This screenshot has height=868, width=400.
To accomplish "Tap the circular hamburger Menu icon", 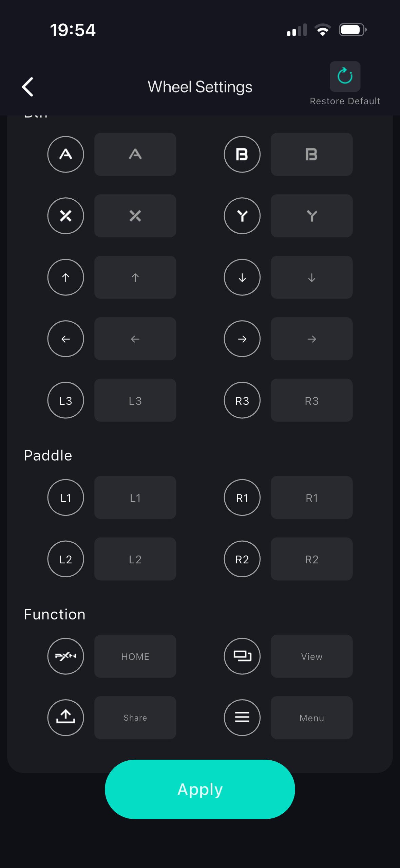I will point(242,718).
